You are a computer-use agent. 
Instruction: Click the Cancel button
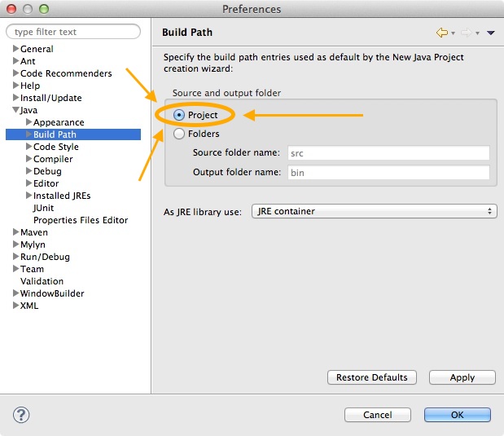377,415
